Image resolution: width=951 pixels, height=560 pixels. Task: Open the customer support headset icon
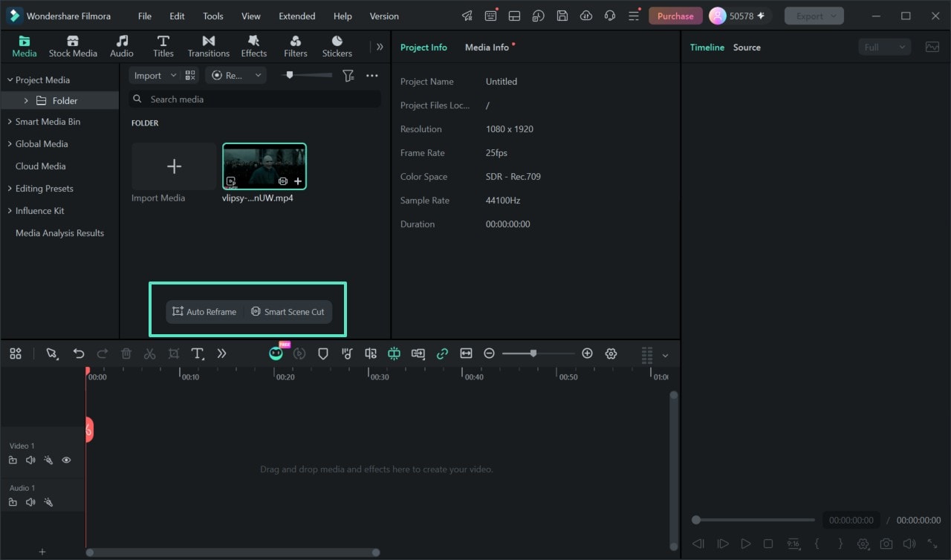[610, 16]
